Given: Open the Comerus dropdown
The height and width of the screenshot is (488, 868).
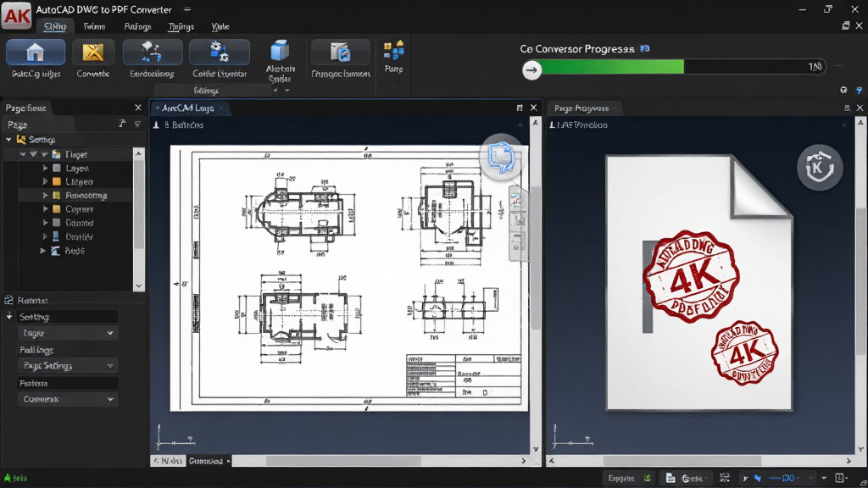Looking at the screenshot, I should point(68,399).
